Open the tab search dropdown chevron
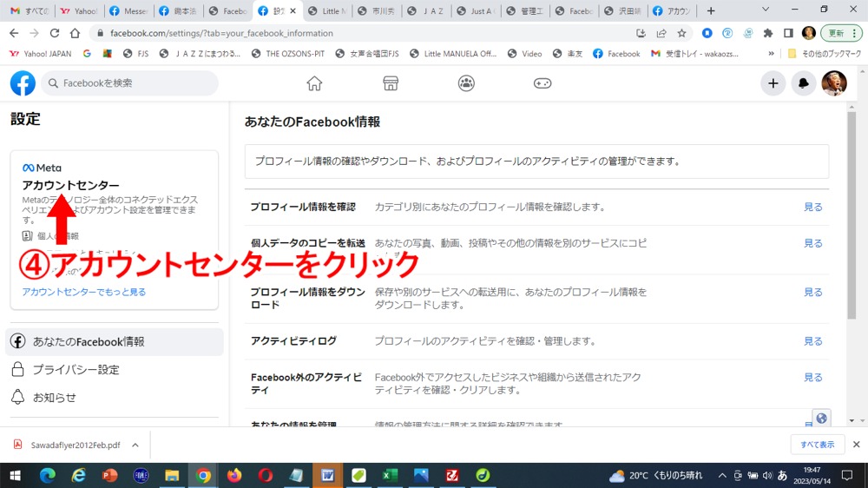This screenshot has width=868, height=488. (x=766, y=10)
